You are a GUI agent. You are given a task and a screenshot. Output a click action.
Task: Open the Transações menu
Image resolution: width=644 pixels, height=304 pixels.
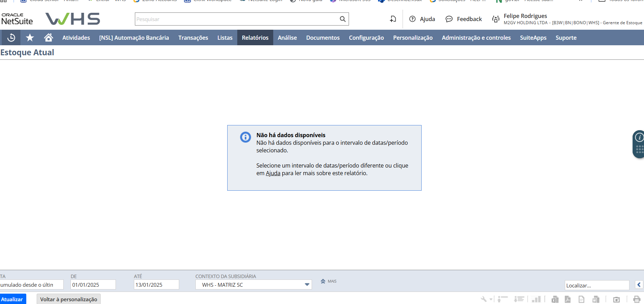(x=193, y=38)
